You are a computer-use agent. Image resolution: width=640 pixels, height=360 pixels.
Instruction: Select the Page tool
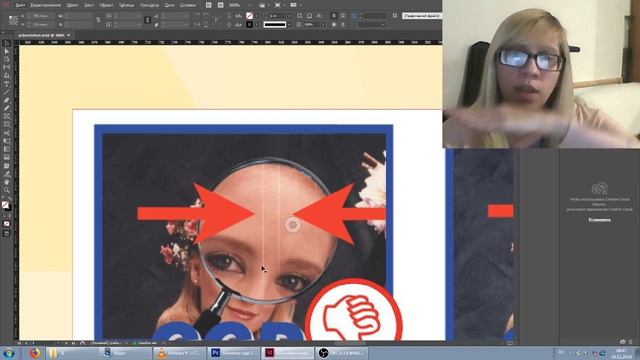[7, 60]
